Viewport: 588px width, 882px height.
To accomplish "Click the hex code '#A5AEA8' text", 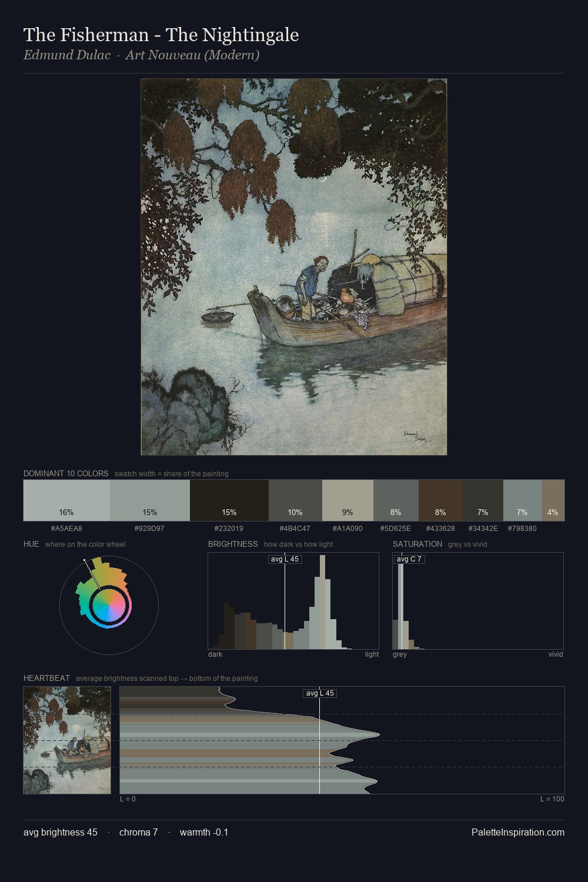I will (66, 529).
